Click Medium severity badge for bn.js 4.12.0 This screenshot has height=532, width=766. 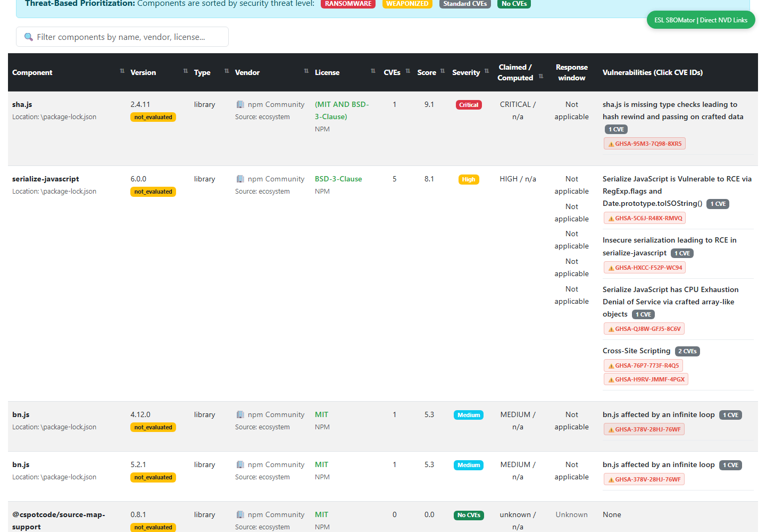(469, 415)
